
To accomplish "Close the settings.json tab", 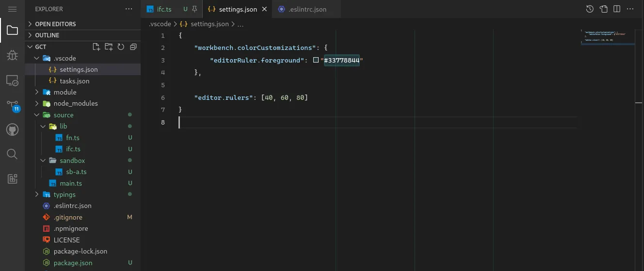I will coord(264,9).
